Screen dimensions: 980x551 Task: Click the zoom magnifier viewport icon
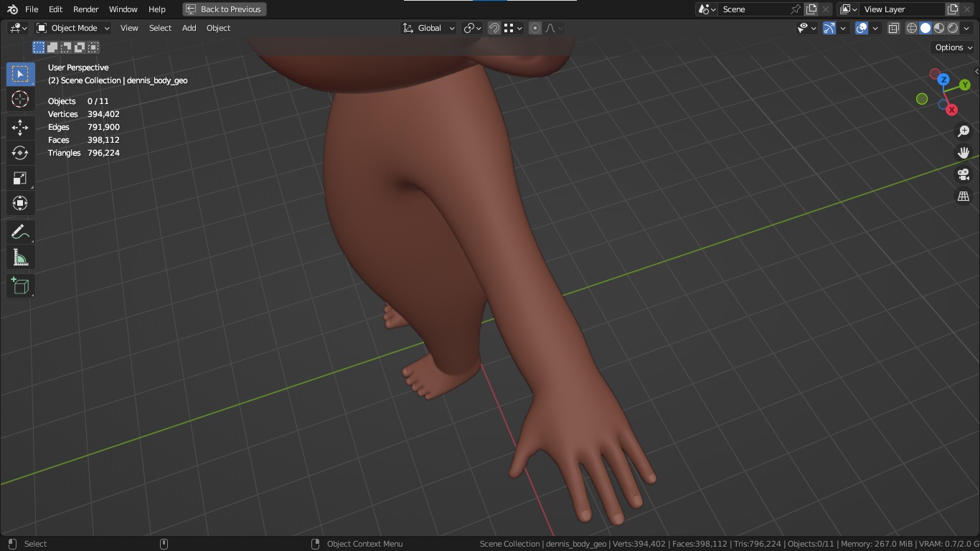(963, 131)
